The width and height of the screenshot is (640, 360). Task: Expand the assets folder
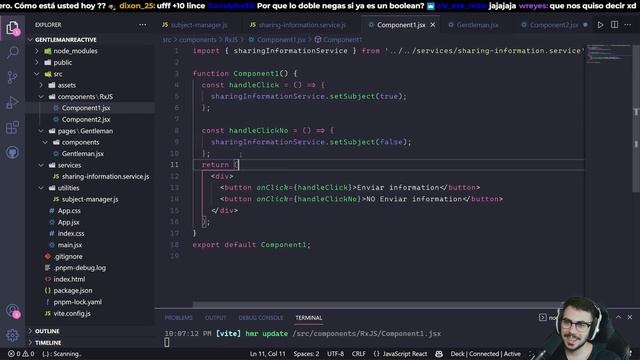click(67, 85)
